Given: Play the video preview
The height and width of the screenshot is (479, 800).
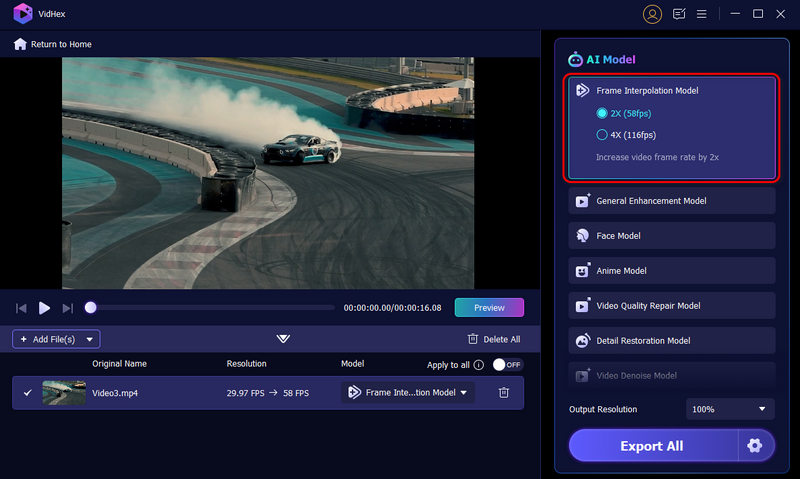Looking at the screenshot, I should pyautogui.click(x=44, y=308).
